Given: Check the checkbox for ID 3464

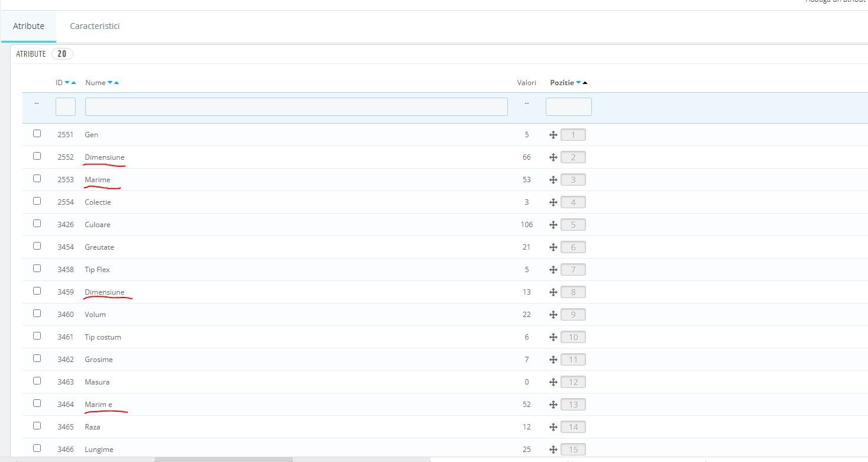Looking at the screenshot, I should [37, 403].
